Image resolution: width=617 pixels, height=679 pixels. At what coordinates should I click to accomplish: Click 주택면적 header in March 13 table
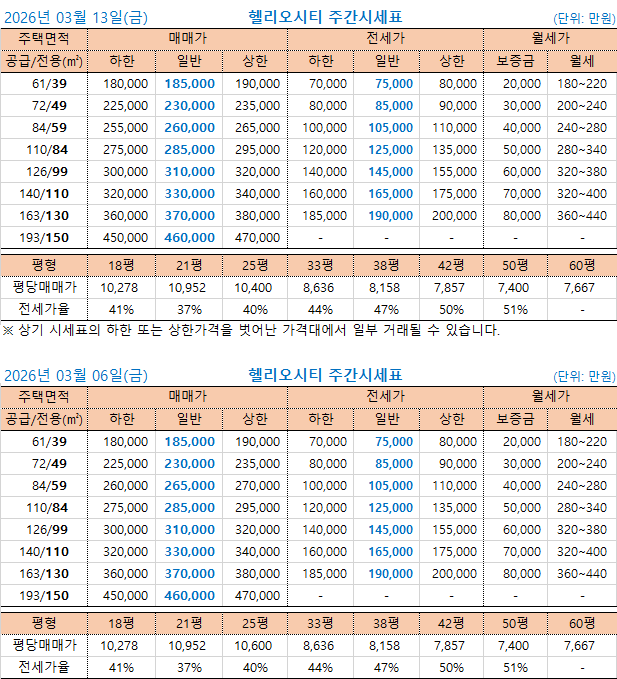44,39
